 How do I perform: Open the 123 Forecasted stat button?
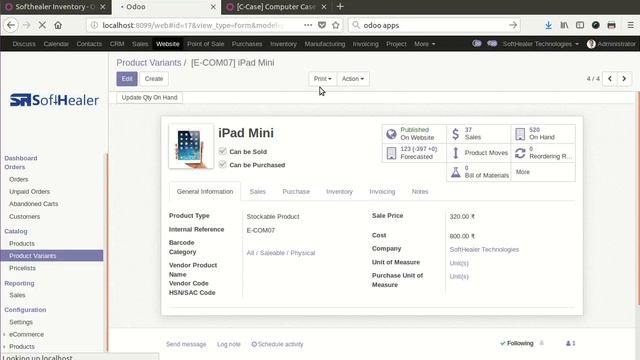coord(414,153)
